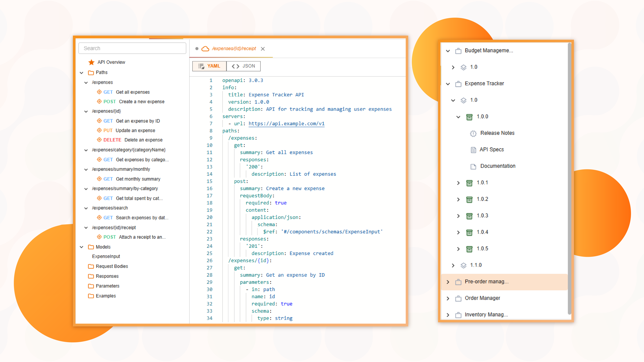Viewport: 644px width, 362px height.
Task: Collapse the 1.0.0 version node
Action: [x=458, y=117]
